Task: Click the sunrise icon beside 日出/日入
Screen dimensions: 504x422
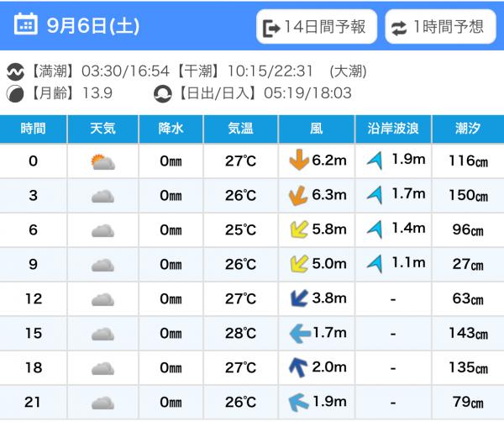Action: pos(162,92)
